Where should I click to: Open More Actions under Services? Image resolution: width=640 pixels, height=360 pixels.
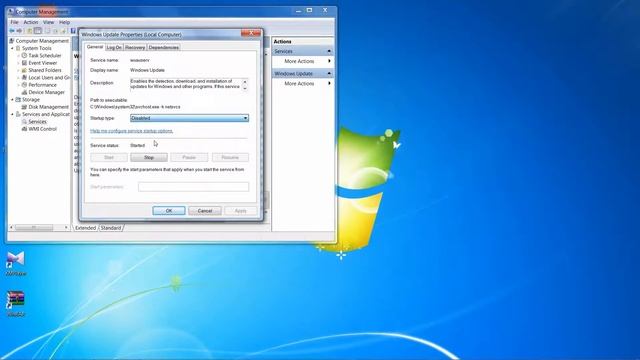(299, 61)
